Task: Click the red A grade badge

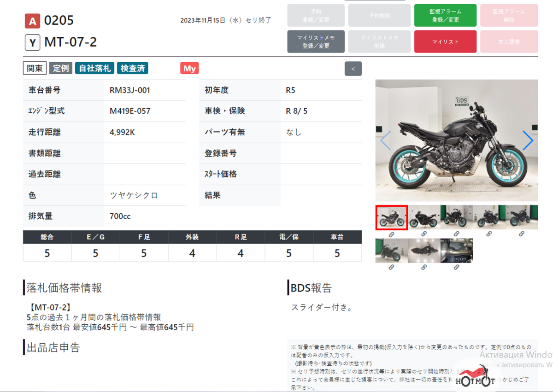Action: click(32, 21)
